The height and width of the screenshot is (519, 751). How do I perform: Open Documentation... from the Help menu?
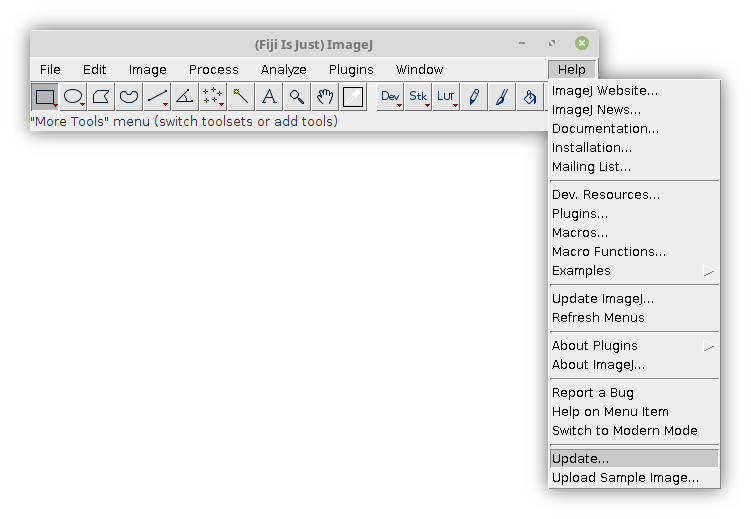(x=634, y=129)
